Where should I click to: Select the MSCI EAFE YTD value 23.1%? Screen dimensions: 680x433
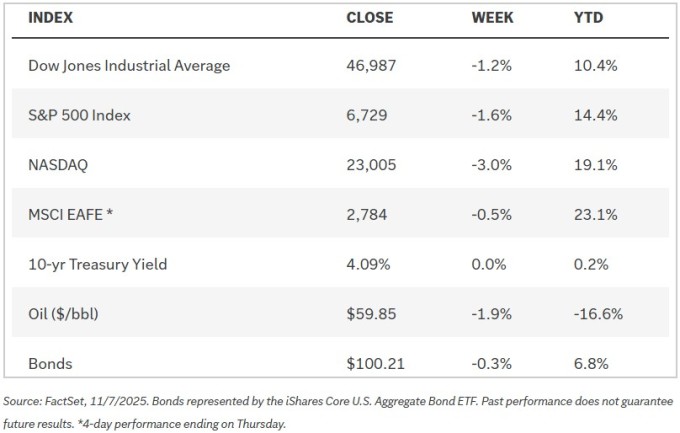pyautogui.click(x=596, y=214)
